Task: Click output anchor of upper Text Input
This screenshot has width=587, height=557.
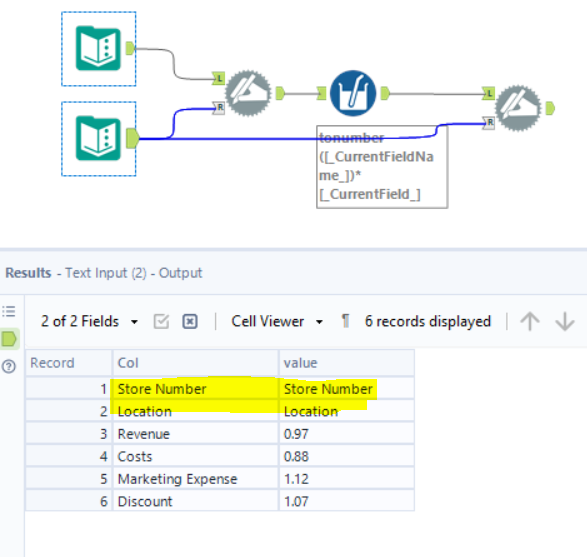Action: point(130,48)
